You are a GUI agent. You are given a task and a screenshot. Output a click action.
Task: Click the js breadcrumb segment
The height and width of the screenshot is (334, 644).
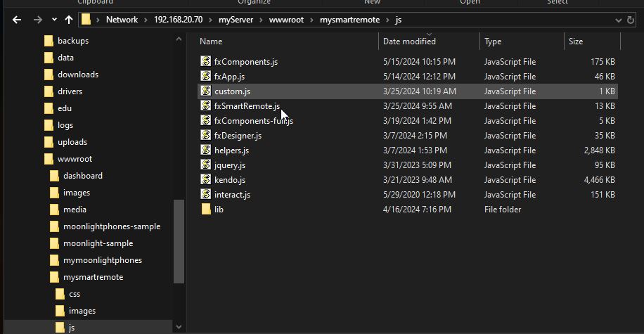tap(399, 20)
